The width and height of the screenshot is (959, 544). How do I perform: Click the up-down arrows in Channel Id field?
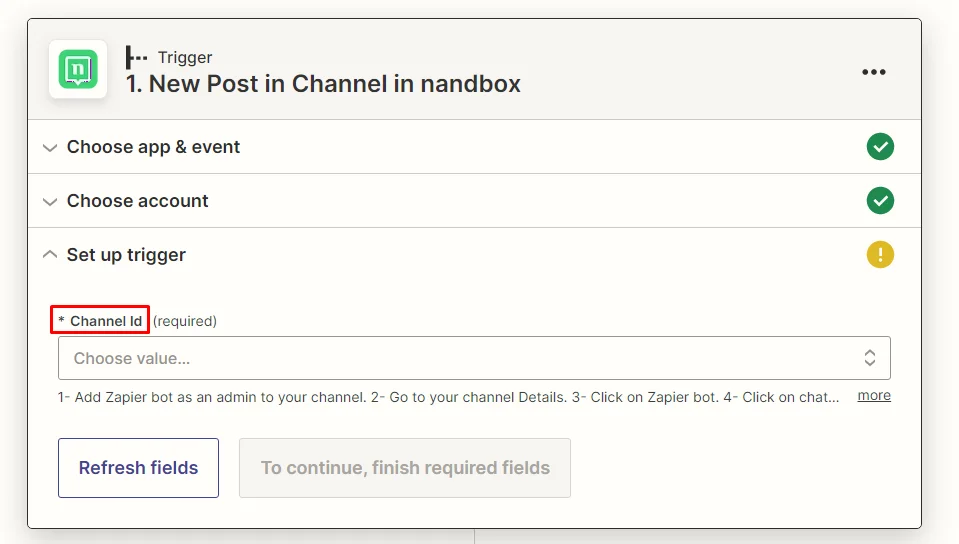click(870, 358)
